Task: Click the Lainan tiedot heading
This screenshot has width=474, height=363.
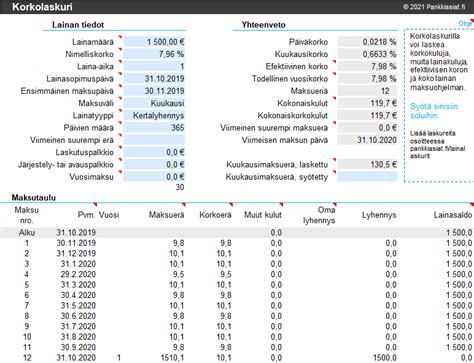Action: pos(78,25)
